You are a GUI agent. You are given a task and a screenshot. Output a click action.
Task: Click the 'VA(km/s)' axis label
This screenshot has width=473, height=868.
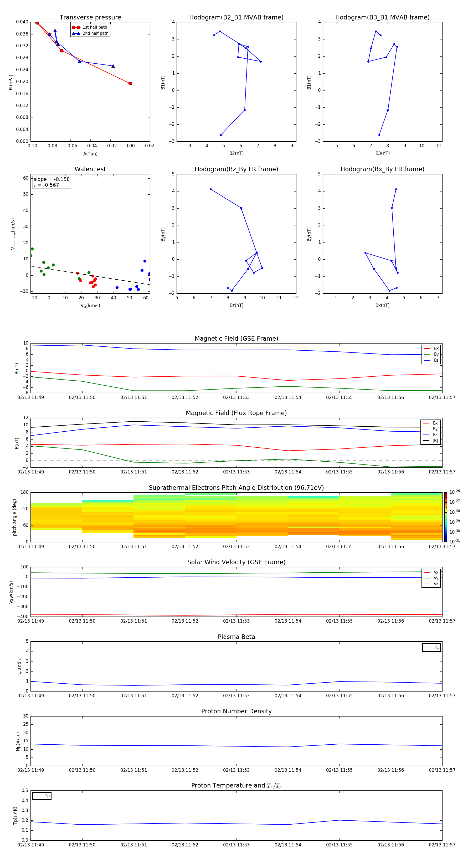coord(90,306)
